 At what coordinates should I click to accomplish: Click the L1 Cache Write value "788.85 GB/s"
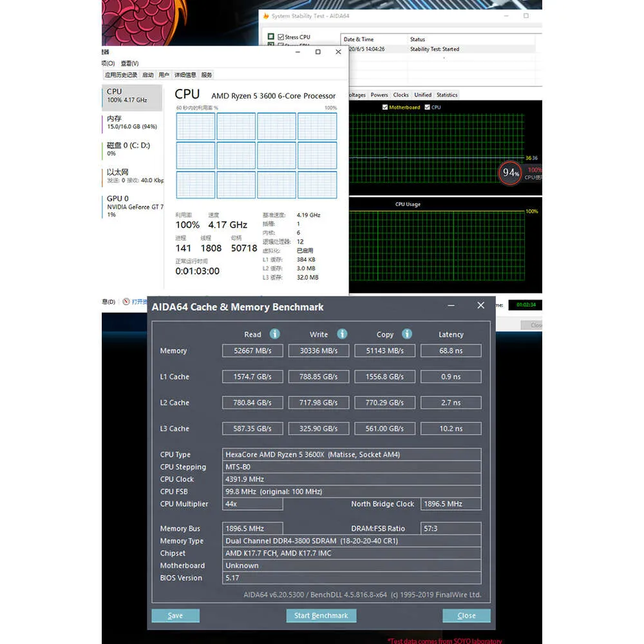coord(319,377)
